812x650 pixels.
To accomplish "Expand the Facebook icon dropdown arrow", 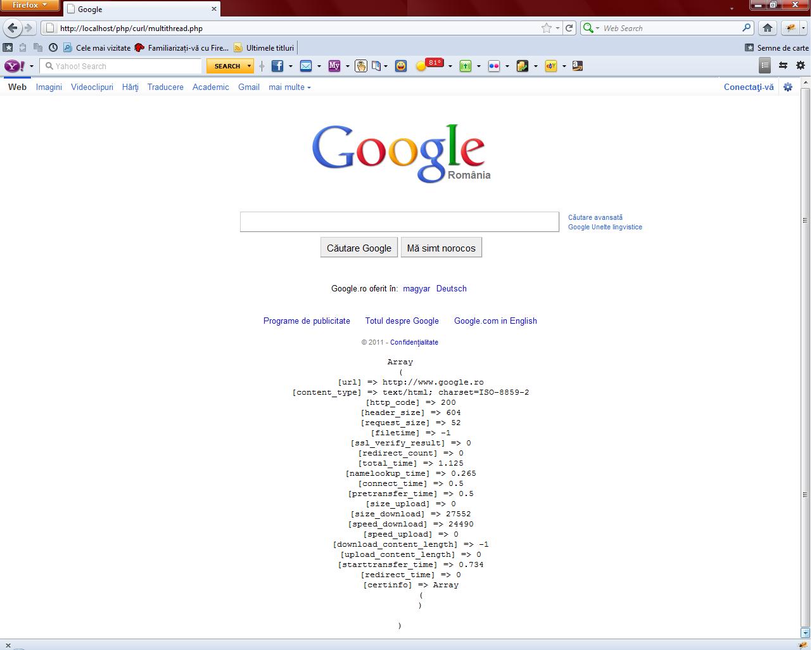I will pos(291,66).
